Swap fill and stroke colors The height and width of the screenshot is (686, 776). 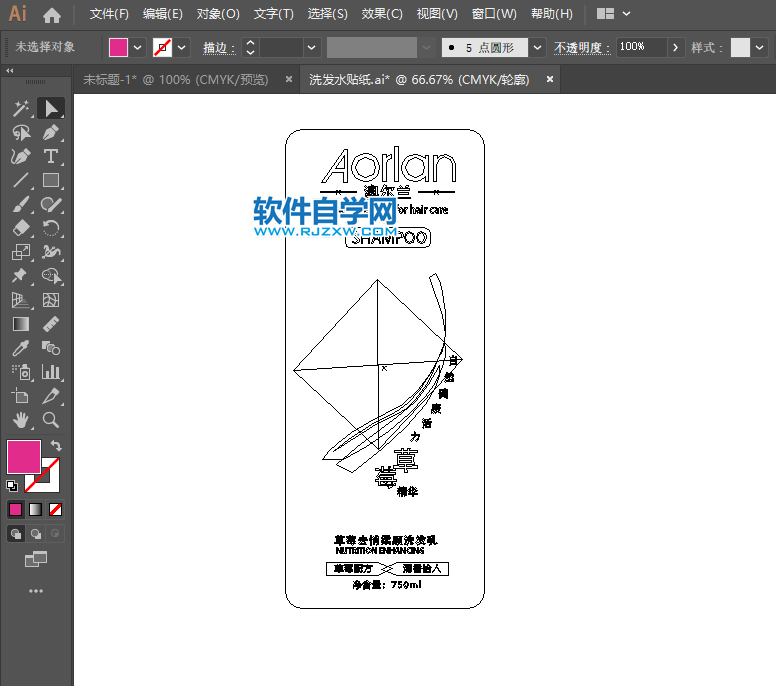pyautogui.click(x=56, y=445)
